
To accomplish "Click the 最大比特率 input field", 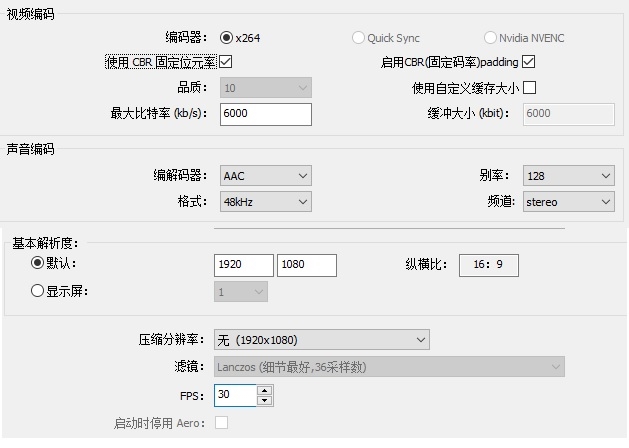I will click(x=265, y=114).
